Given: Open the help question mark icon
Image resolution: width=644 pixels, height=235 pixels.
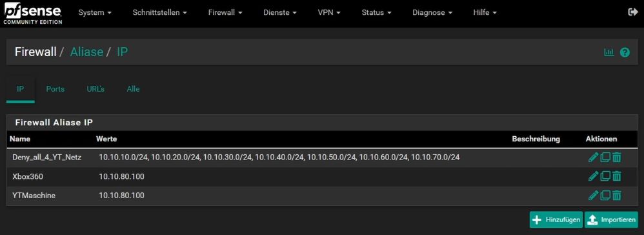Looking at the screenshot, I should (x=625, y=52).
